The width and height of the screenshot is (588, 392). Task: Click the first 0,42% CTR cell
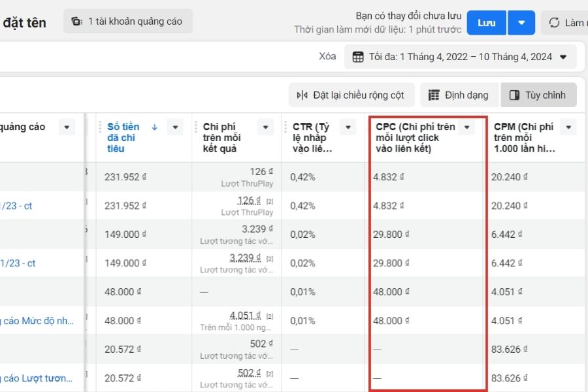302,177
